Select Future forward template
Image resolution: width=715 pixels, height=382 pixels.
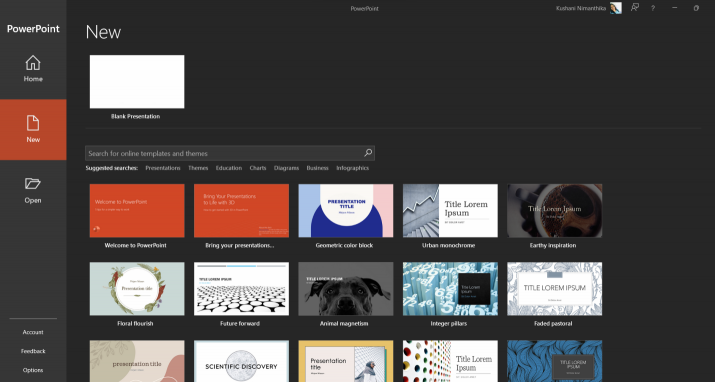click(x=241, y=289)
